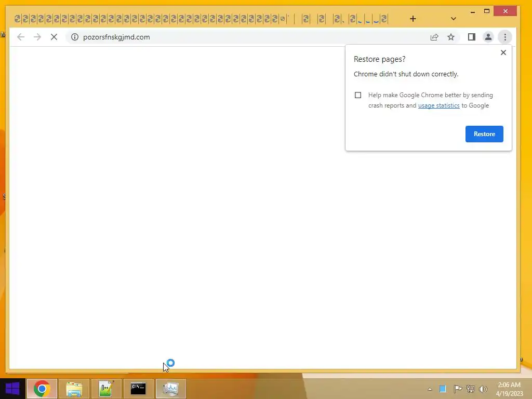Open Chrome side panel

472,37
